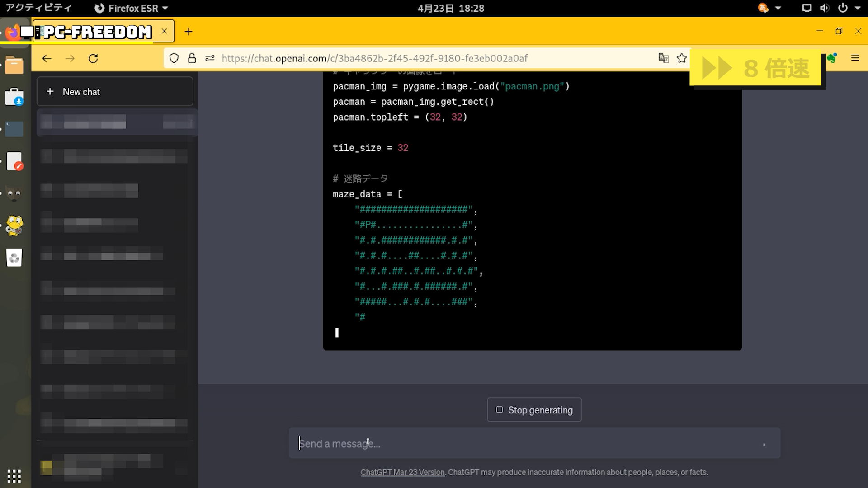Click the Send a message field
This screenshot has width=868, height=488.
click(524, 444)
